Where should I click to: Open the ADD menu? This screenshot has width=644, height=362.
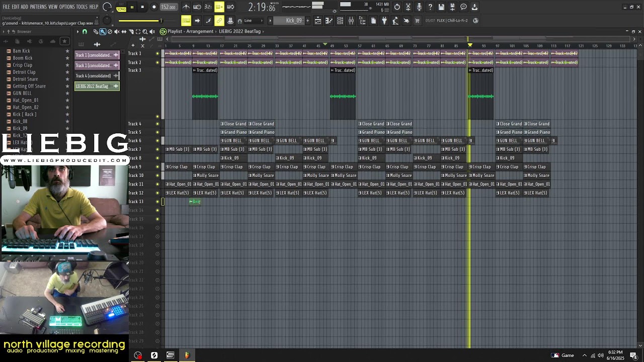point(24,7)
